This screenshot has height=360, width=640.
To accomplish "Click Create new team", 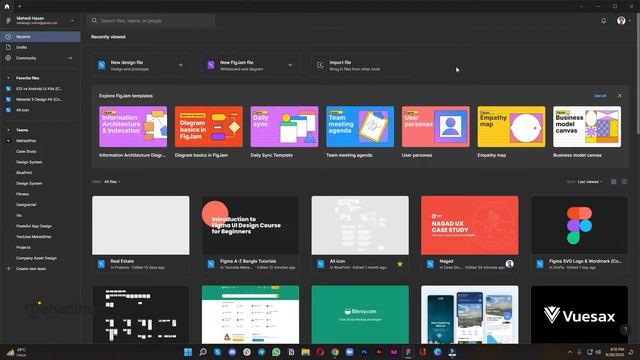I will pyautogui.click(x=31, y=269).
